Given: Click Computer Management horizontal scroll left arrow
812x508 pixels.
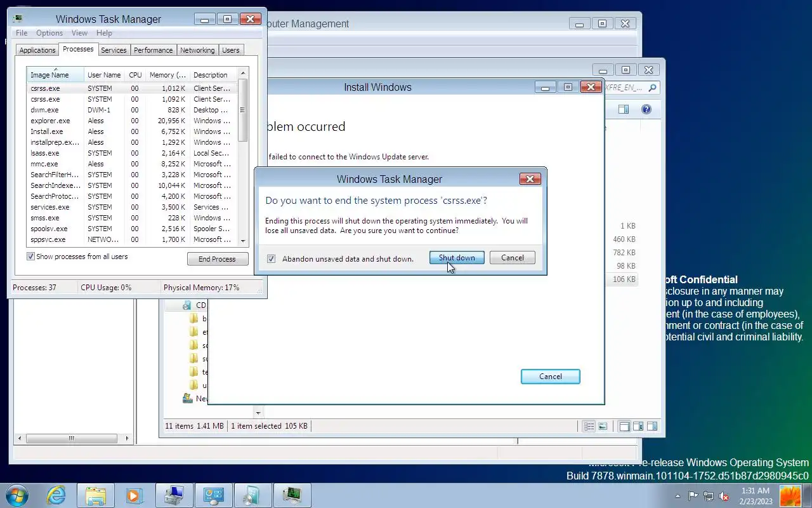Looking at the screenshot, I should coord(20,438).
